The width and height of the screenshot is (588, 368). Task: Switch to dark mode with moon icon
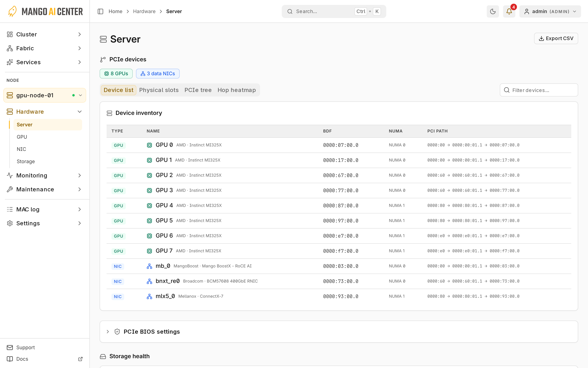pos(492,11)
